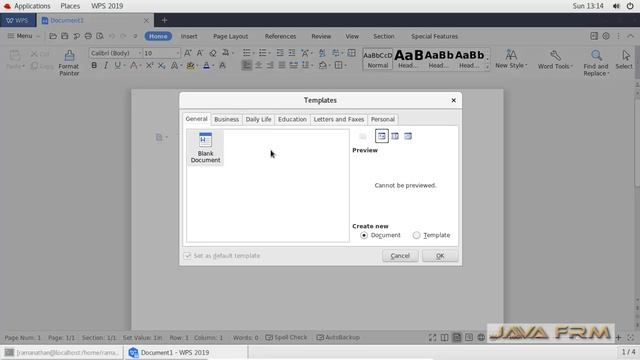Open the Insert ribbon tab
This screenshot has width=640, height=360.
click(189, 36)
